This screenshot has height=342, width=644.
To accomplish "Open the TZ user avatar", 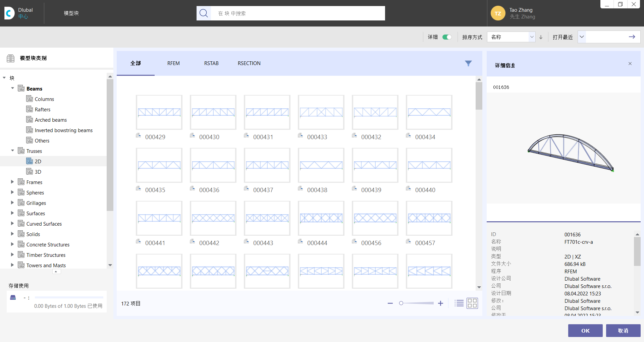I will coord(498,13).
